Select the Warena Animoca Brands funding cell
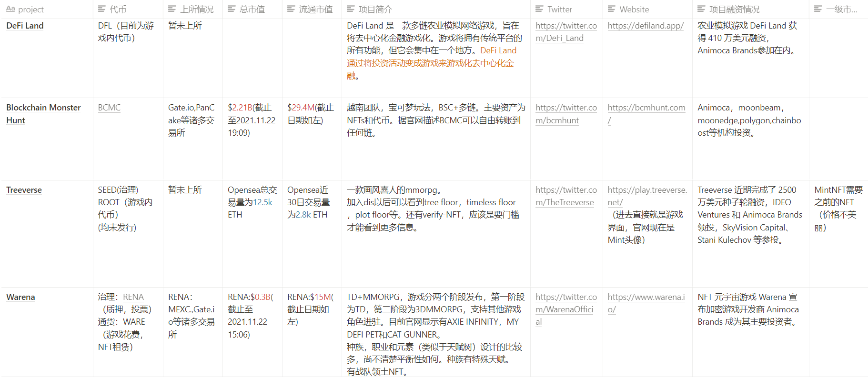The height and width of the screenshot is (378, 868). 751,332
